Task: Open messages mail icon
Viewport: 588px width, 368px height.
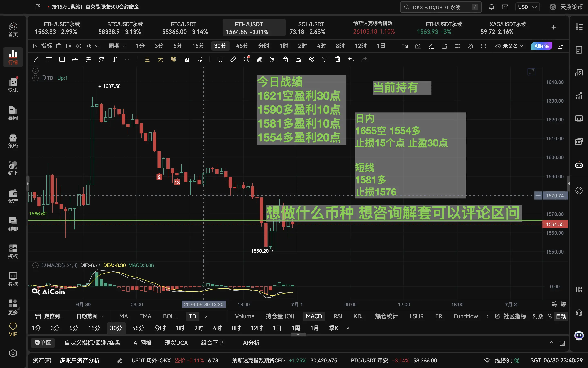Action: (505, 7)
